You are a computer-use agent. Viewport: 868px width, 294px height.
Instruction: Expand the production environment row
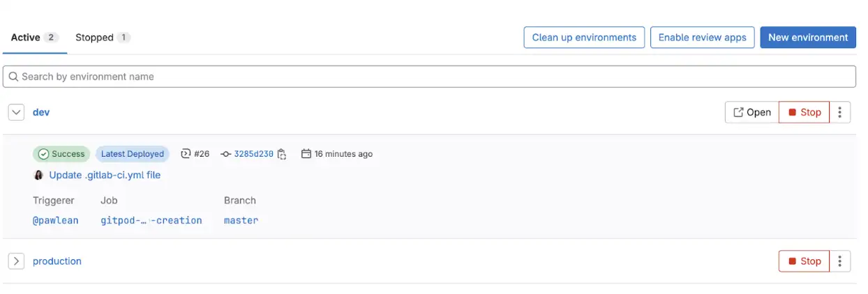coord(16,261)
